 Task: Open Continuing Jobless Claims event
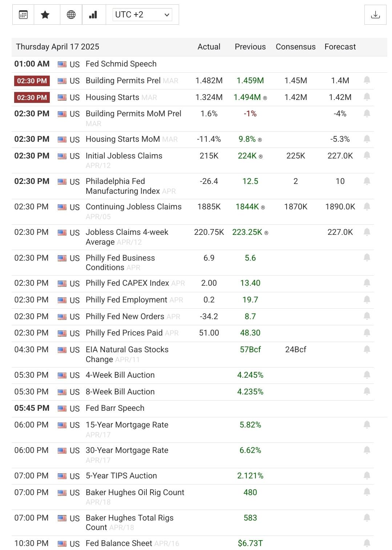click(133, 207)
